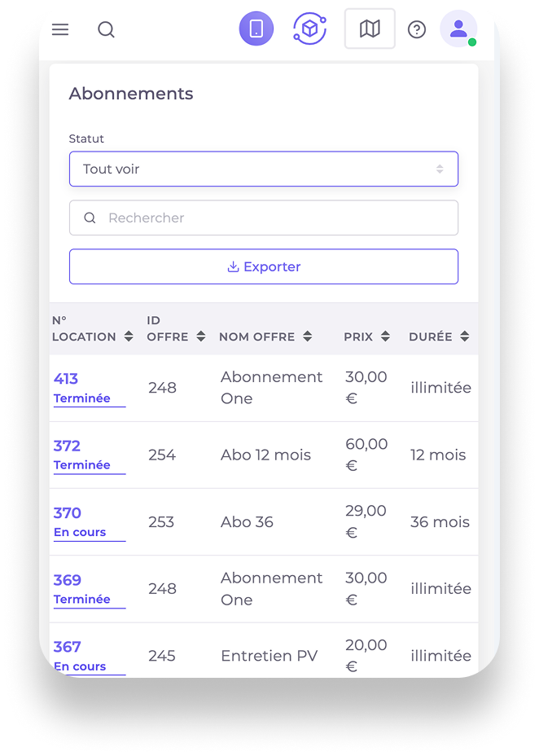The width and height of the screenshot is (539, 756).
Task: Click the search magnifier icon in header
Action: 106,29
